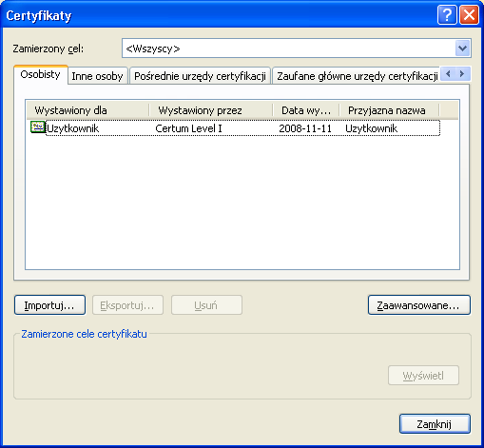The image size is (484, 448).
Task: Click the Certum Level I issuer cell
Action: tap(189, 128)
